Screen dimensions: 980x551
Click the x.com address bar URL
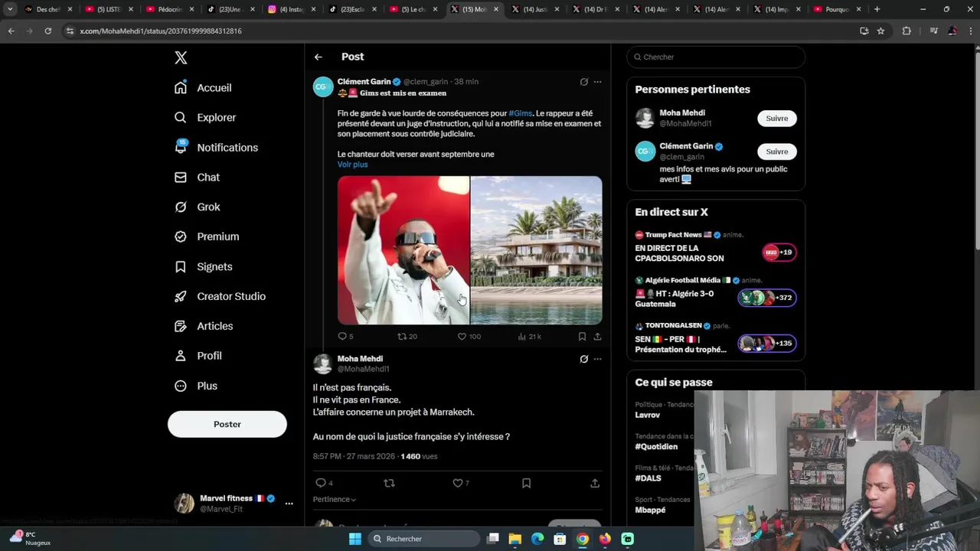161,31
